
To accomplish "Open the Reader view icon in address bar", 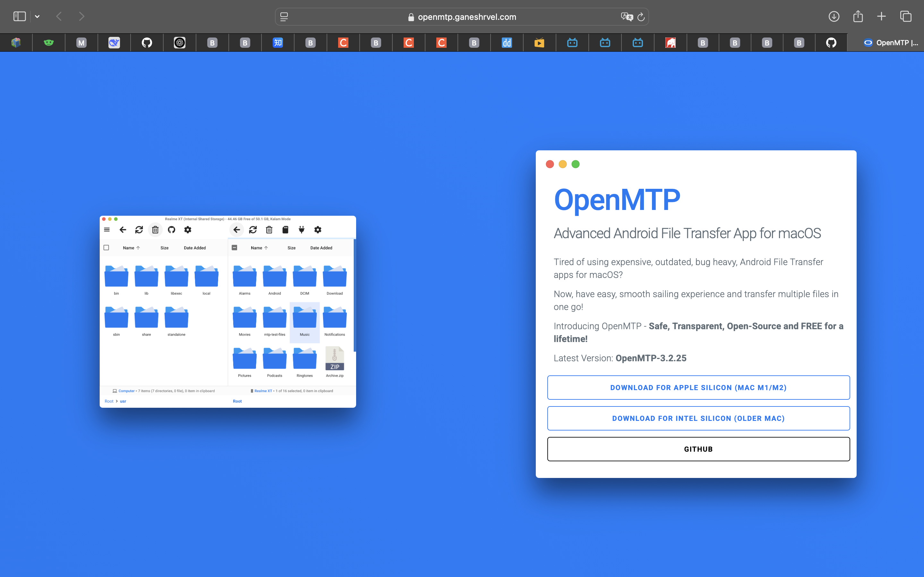I will point(284,17).
